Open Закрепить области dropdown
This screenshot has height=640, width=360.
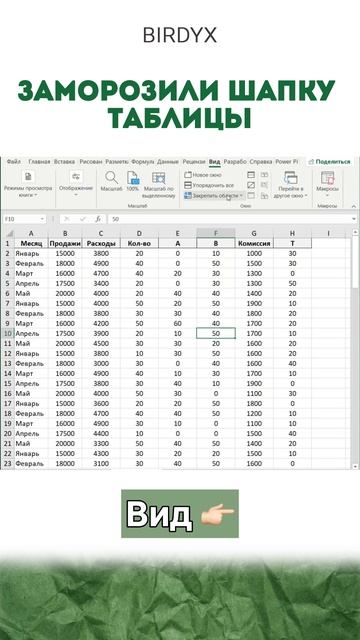(x=214, y=196)
